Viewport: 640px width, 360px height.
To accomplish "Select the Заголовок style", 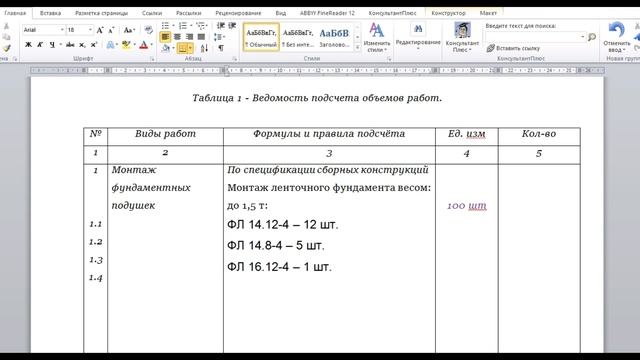I will coord(334,37).
